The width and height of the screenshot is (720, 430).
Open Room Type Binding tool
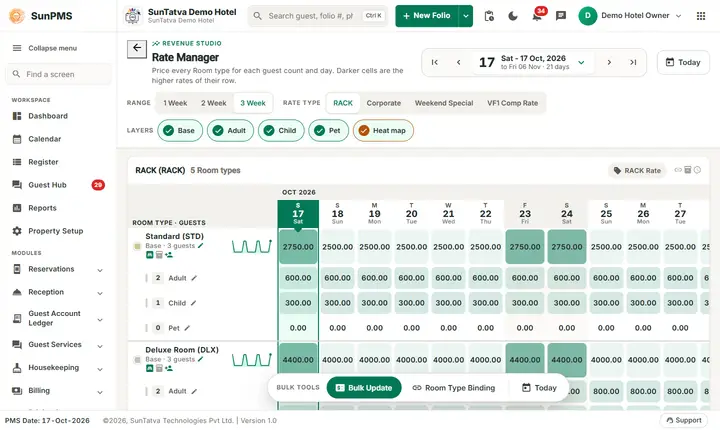454,388
